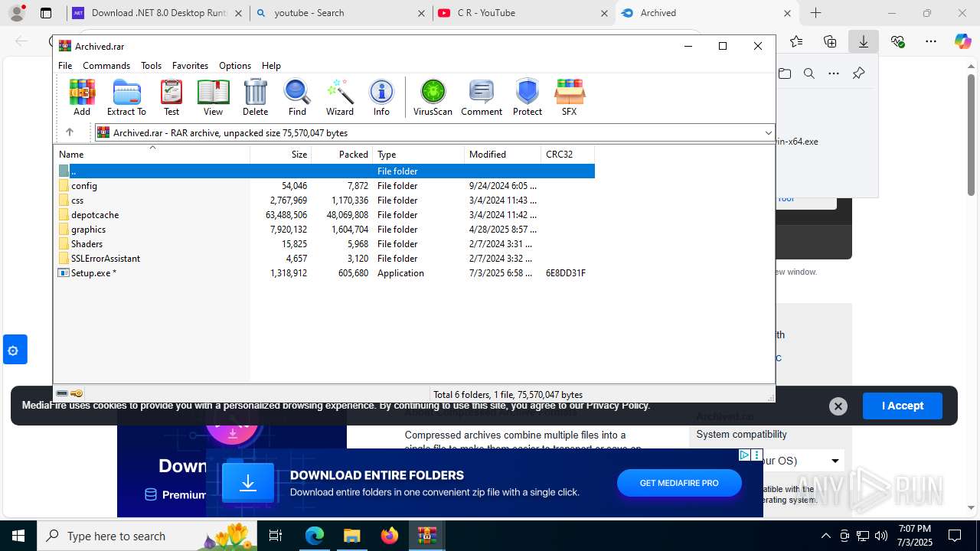The width and height of the screenshot is (980, 551).
Task: Search downloads magnifier icon
Action: click(809, 73)
